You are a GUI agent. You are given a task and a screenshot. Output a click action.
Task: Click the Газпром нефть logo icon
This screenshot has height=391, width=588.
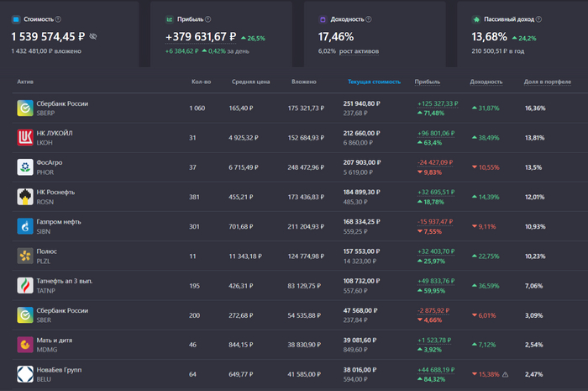coord(25,226)
